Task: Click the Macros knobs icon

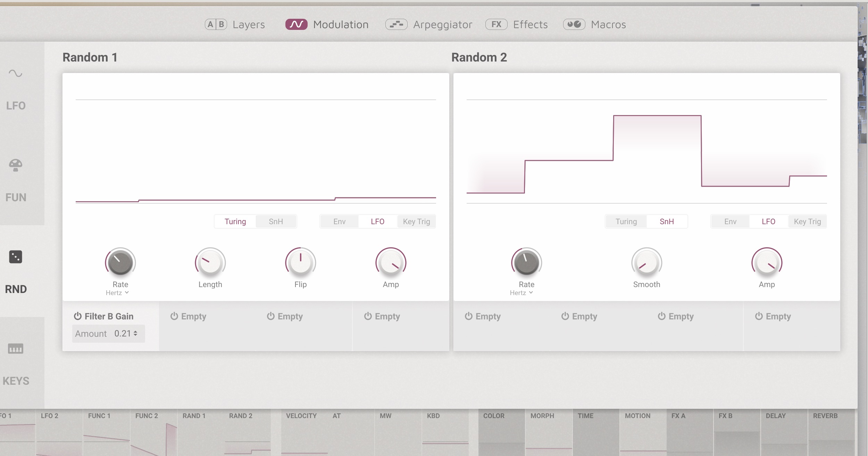Action: [x=574, y=24]
